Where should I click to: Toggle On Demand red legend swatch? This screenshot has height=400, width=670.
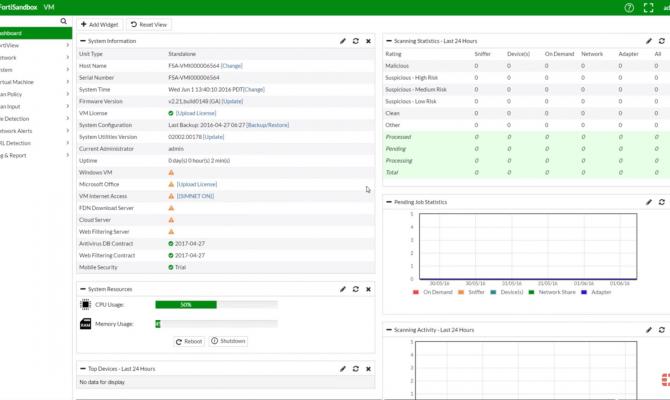(x=416, y=292)
